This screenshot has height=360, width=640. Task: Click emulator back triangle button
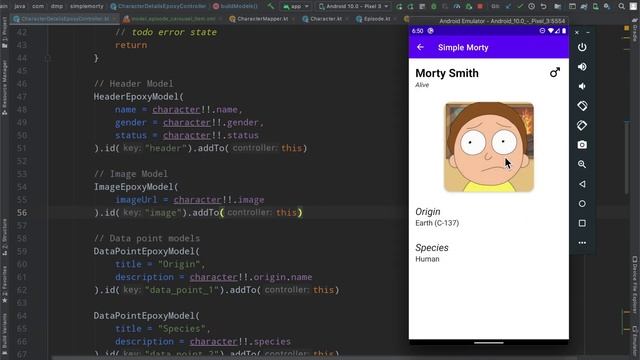coord(582,184)
